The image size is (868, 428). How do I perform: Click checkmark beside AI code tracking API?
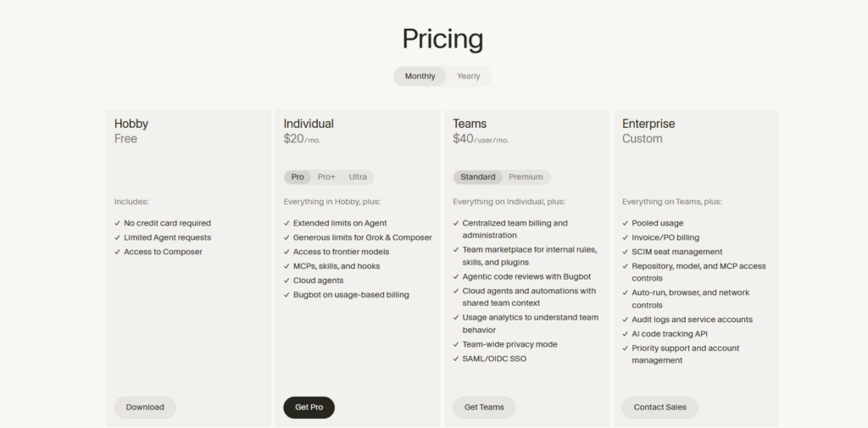point(626,334)
